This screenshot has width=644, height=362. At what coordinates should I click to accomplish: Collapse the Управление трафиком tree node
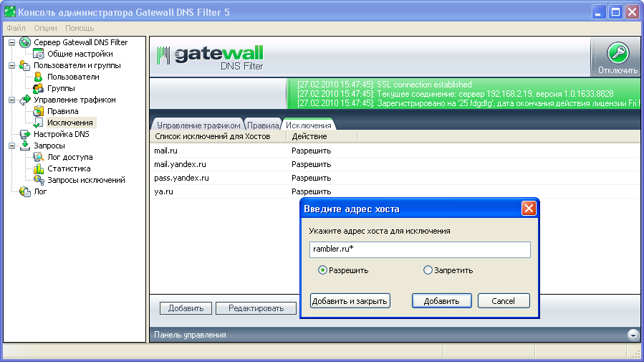[x=12, y=100]
